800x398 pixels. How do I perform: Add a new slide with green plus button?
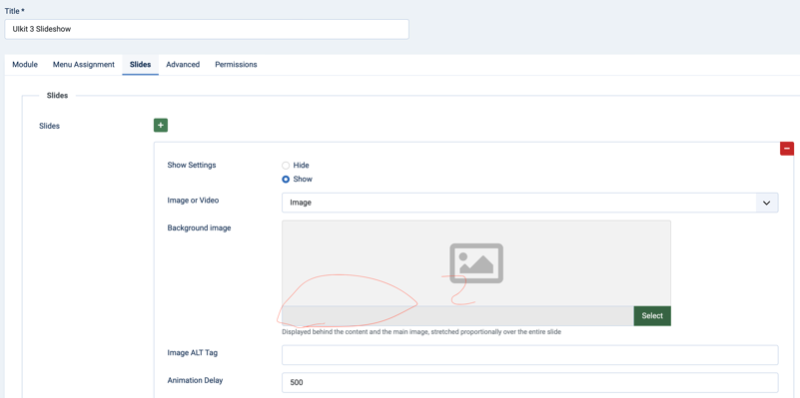(161, 125)
